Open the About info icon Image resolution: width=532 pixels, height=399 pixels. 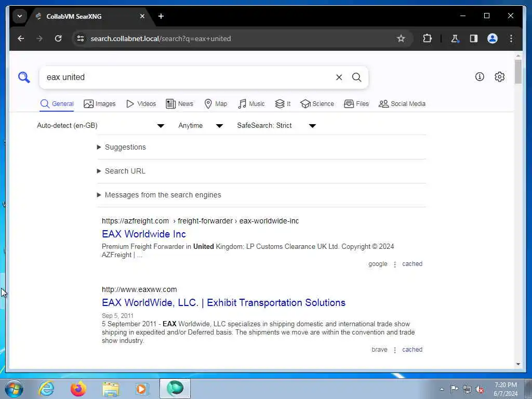[x=480, y=77]
